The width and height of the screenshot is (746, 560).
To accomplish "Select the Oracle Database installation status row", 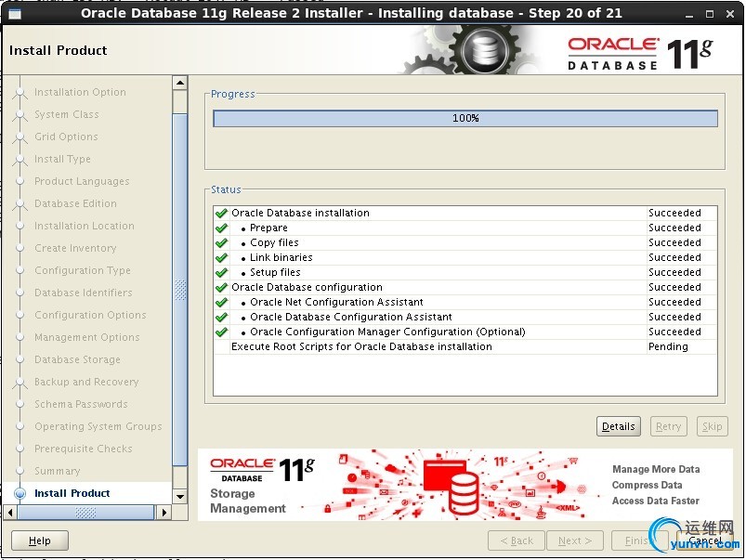I will coord(465,213).
